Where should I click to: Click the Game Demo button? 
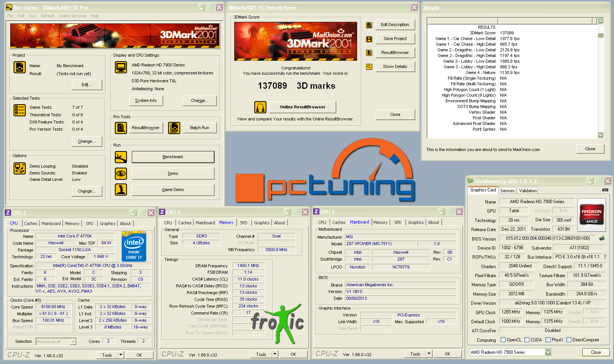[173, 190]
